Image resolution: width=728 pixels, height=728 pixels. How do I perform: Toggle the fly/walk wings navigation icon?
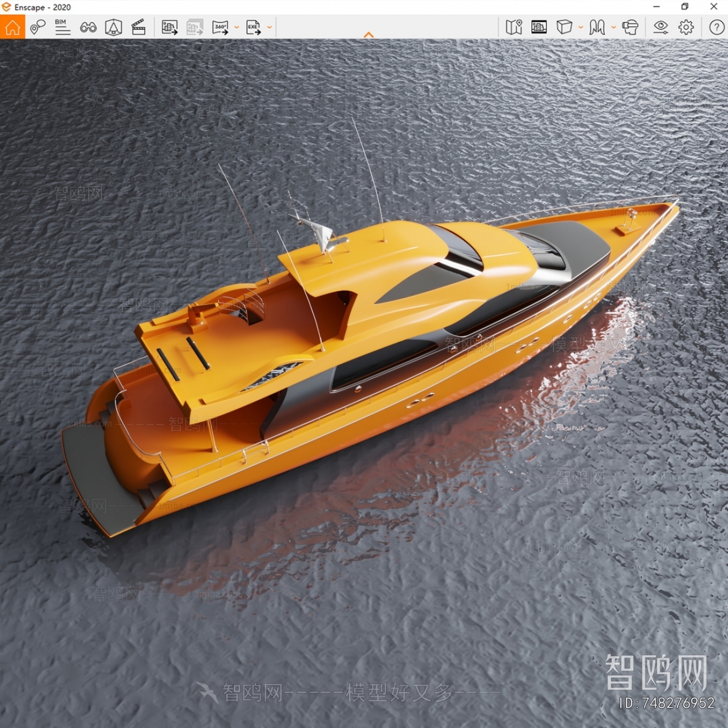point(597,27)
